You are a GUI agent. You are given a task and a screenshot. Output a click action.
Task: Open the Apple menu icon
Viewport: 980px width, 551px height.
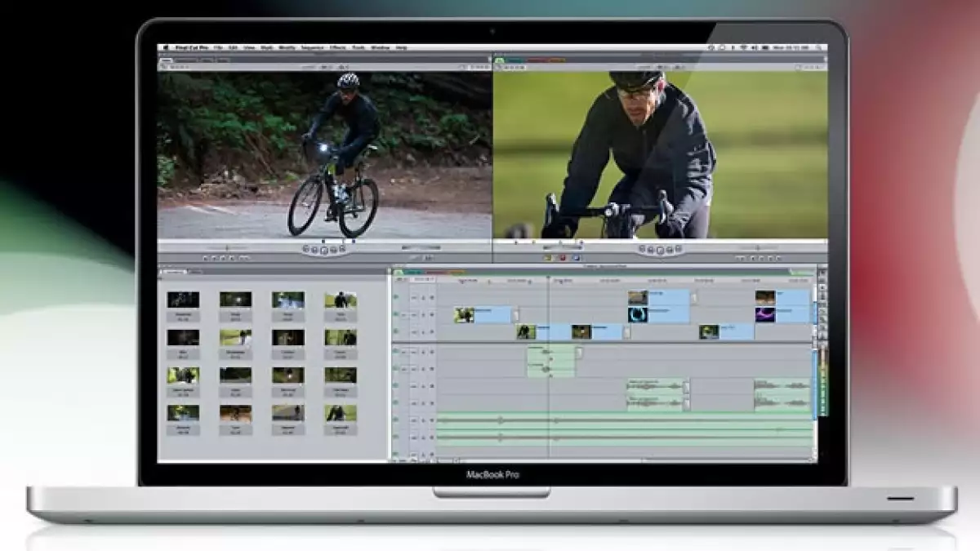pyautogui.click(x=164, y=48)
